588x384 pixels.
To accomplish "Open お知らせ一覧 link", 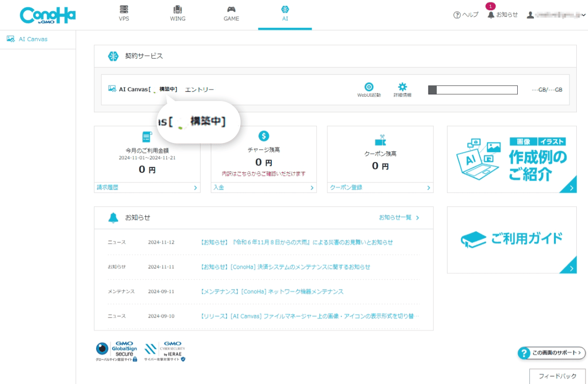I will coord(399,218).
